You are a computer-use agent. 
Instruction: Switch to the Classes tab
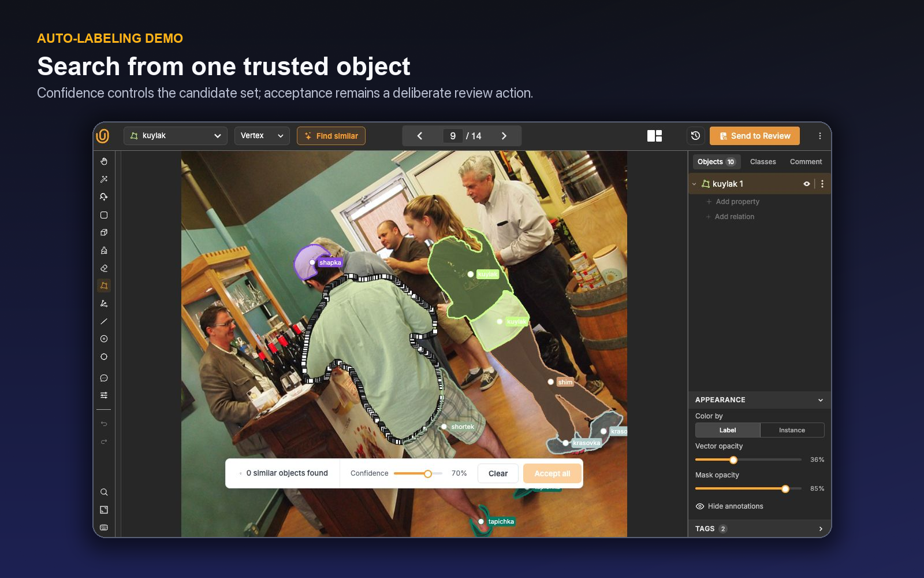click(763, 162)
